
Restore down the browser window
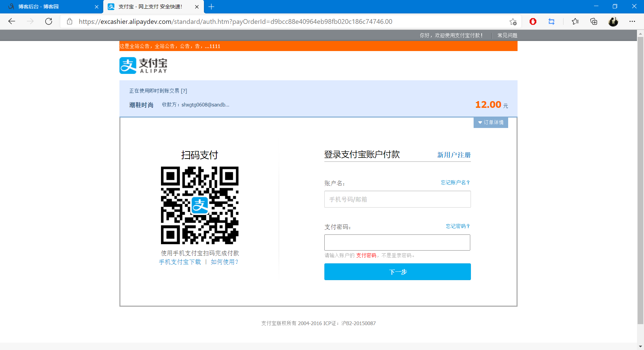615,6
